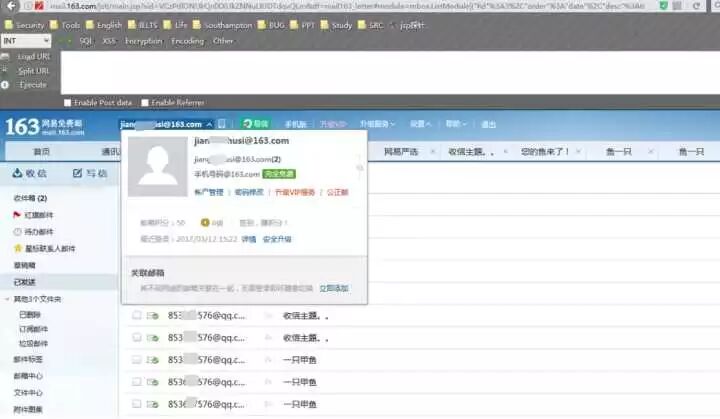Screen dimensions: 720x419
Task: Click the account management link in popup
Action: pos(208,192)
